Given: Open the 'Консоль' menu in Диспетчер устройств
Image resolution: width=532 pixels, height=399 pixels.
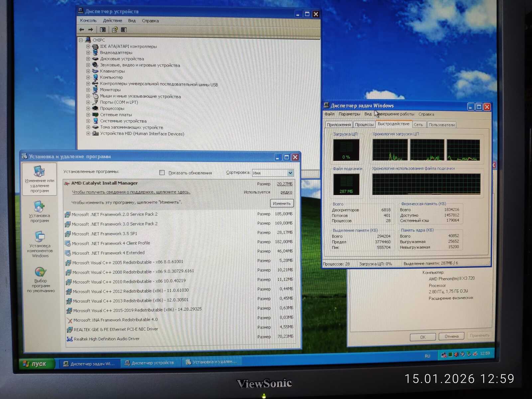Looking at the screenshot, I should click(88, 21).
